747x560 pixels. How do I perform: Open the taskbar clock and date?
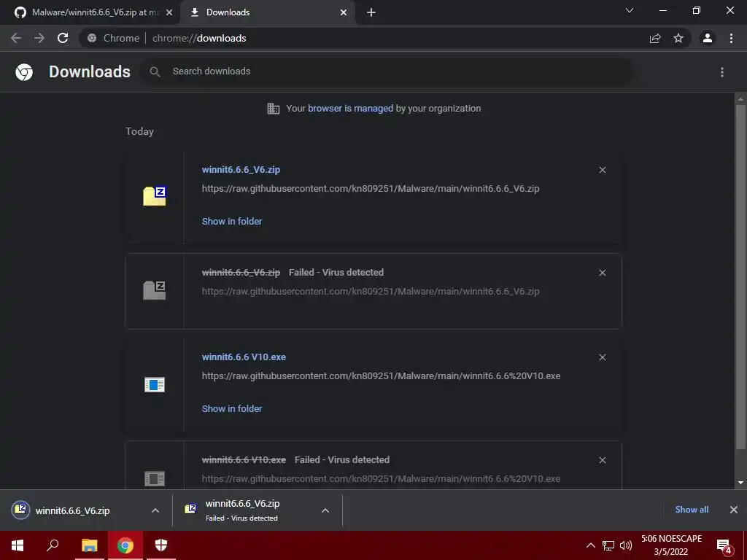tap(671, 545)
